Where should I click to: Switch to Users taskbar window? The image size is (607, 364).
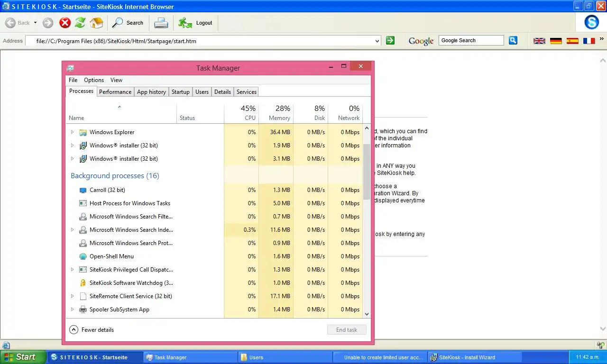click(285, 357)
